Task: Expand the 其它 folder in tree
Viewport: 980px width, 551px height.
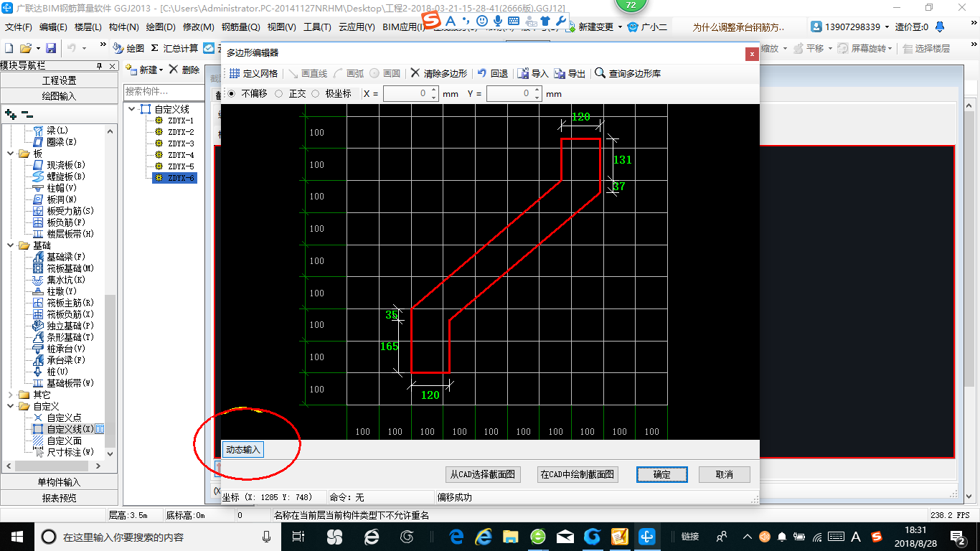Action: [x=10, y=395]
